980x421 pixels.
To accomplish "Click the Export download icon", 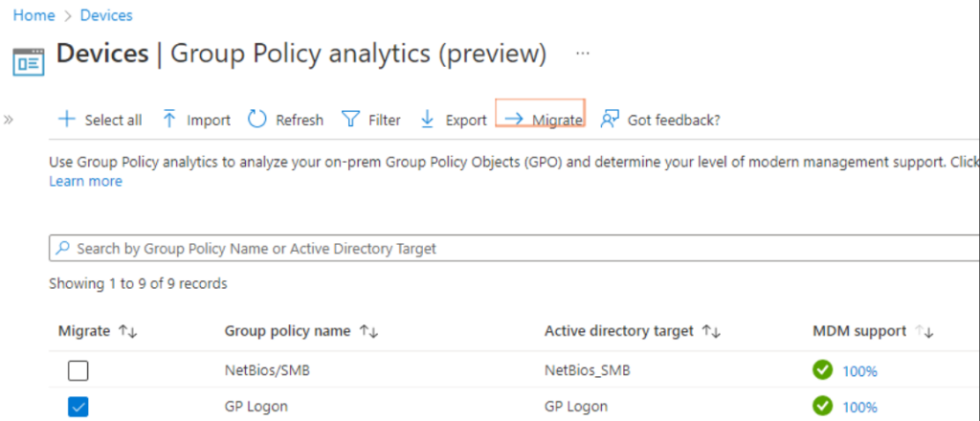I will click(428, 120).
